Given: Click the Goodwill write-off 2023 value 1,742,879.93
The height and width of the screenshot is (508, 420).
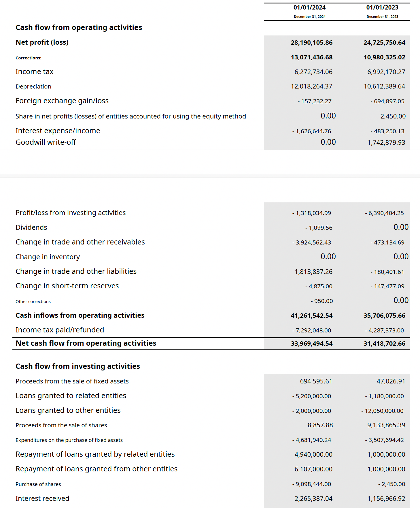Looking at the screenshot, I should pyautogui.click(x=386, y=142).
